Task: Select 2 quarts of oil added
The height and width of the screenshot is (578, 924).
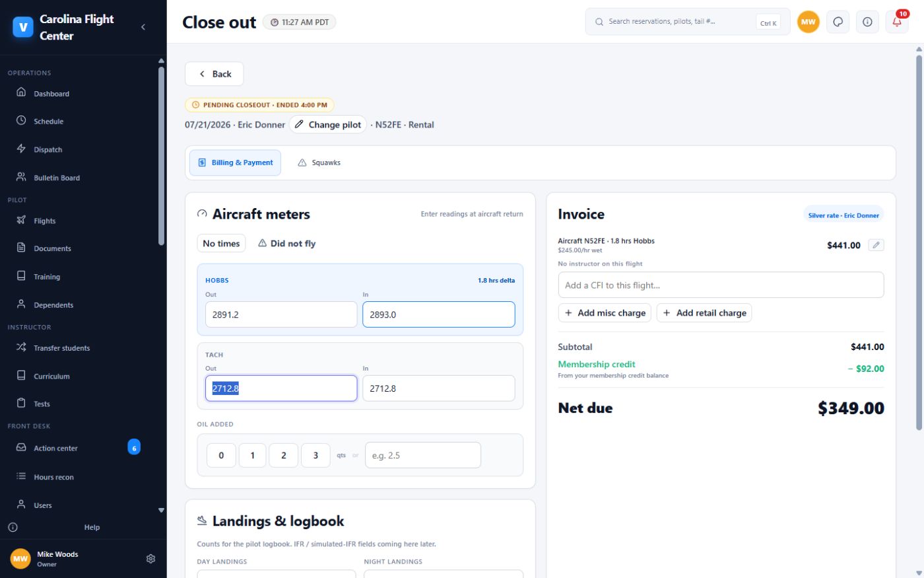Action: pyautogui.click(x=284, y=455)
